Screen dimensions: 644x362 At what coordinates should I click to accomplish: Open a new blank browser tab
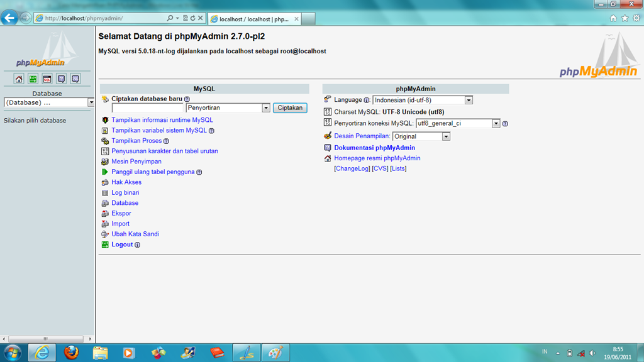click(x=308, y=19)
